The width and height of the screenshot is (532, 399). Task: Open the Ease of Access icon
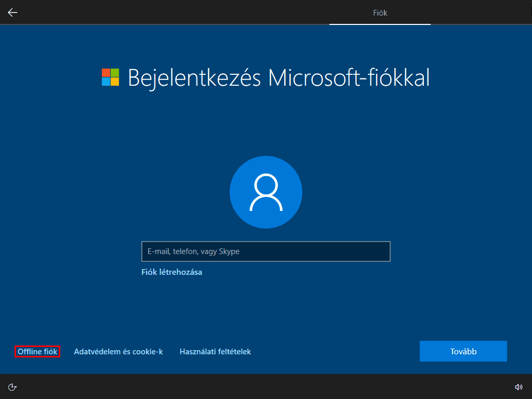tap(13, 387)
